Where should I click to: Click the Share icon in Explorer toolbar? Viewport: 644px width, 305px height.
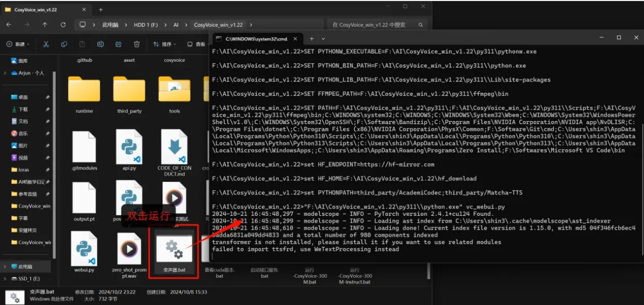[x=119, y=44]
